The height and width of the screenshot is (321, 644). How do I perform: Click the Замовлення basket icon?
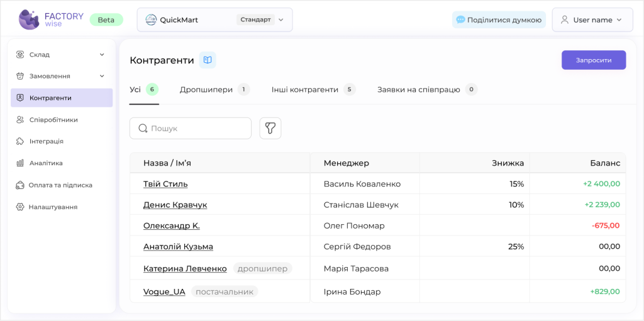click(19, 76)
